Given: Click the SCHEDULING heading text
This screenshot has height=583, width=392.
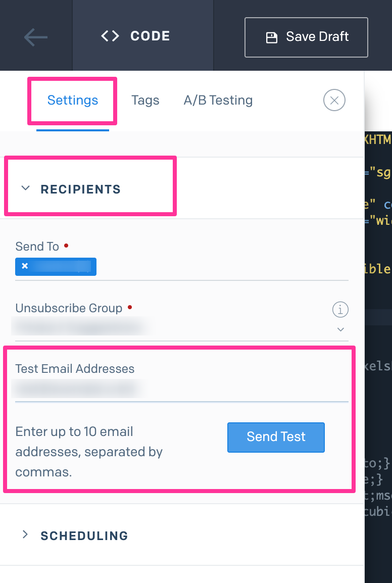Looking at the screenshot, I should pyautogui.click(x=84, y=536).
